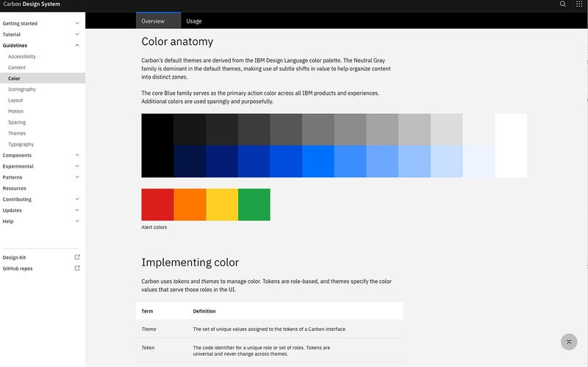Click the Implementing color heading

point(190,263)
